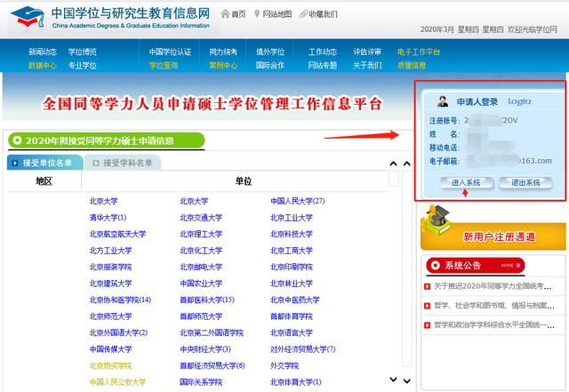
Task: Click the graduation cap site logo
Action: point(28,17)
